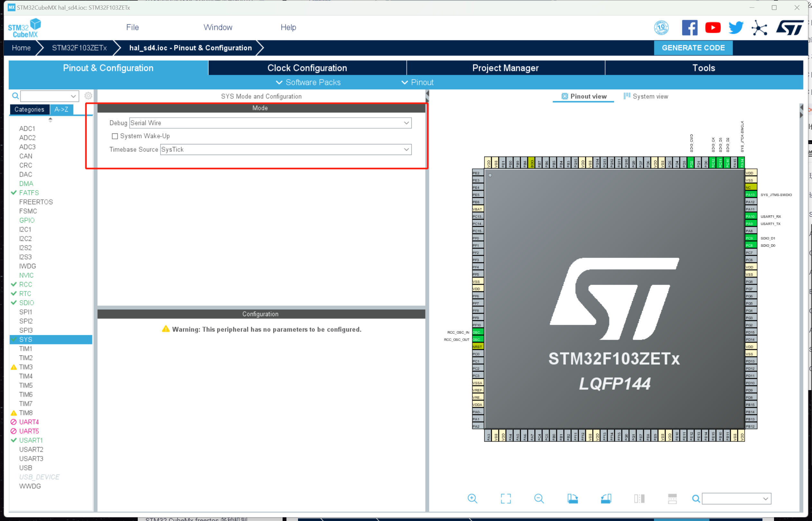Viewport: 812px width, 521px height.
Task: Enable the System Wake-Up checkbox
Action: point(115,136)
